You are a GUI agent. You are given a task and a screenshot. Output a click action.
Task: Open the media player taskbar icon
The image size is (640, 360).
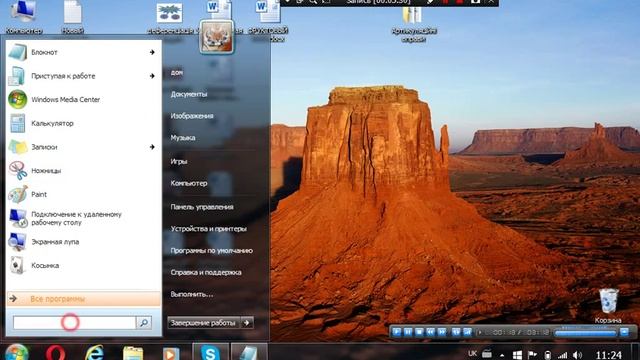point(171,353)
